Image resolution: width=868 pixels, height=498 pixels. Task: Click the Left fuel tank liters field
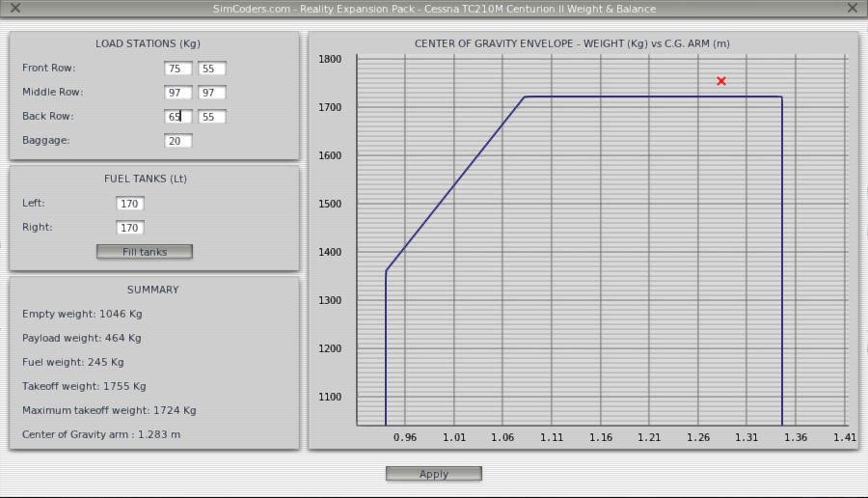(130, 204)
